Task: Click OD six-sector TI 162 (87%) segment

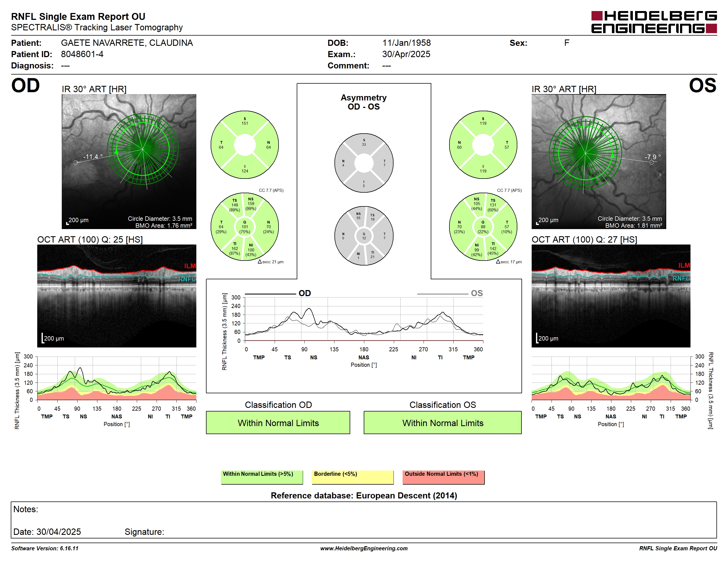Action: (235, 249)
